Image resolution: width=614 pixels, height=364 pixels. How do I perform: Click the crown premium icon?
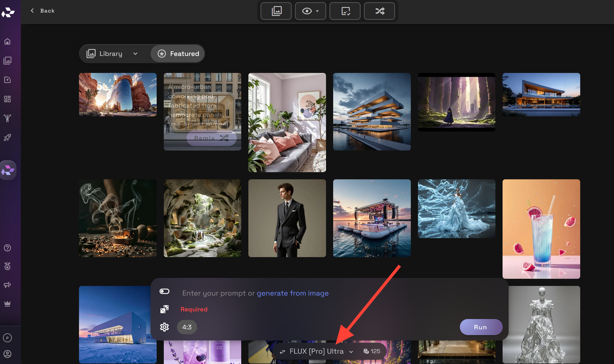(7, 304)
